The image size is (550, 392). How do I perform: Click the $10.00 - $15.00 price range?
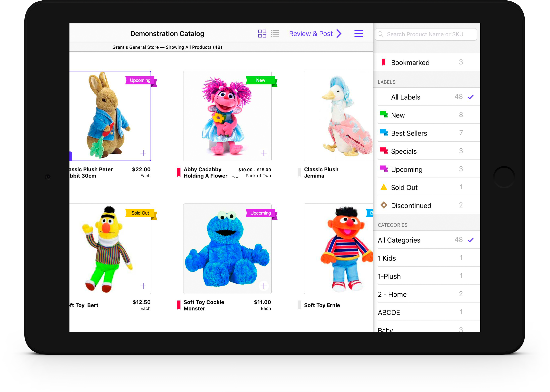click(255, 170)
